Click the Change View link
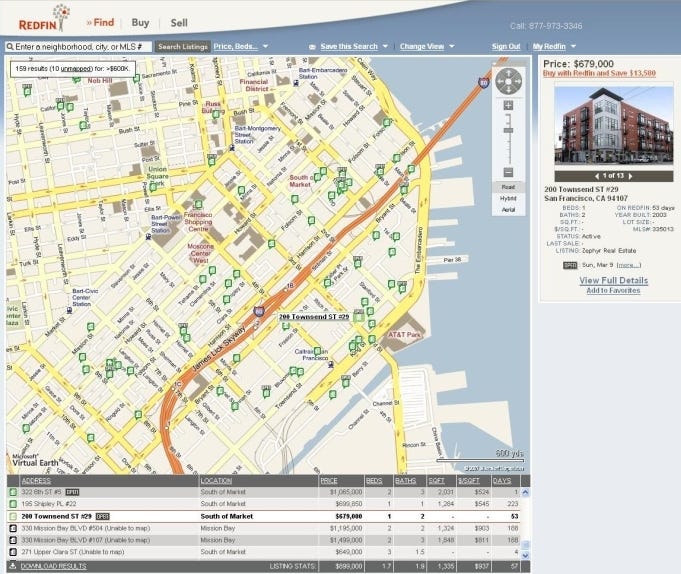This screenshot has height=574, width=681. (422, 46)
